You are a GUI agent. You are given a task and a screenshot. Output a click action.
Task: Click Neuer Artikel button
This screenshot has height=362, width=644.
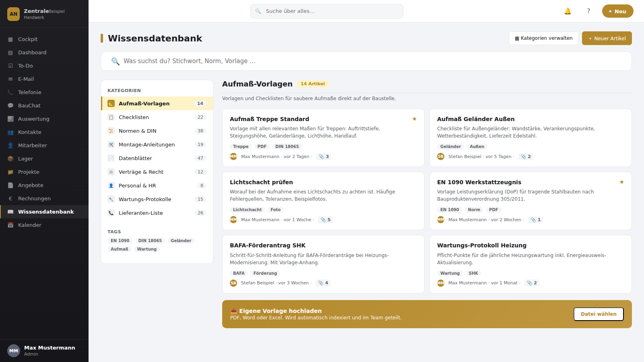point(607,38)
